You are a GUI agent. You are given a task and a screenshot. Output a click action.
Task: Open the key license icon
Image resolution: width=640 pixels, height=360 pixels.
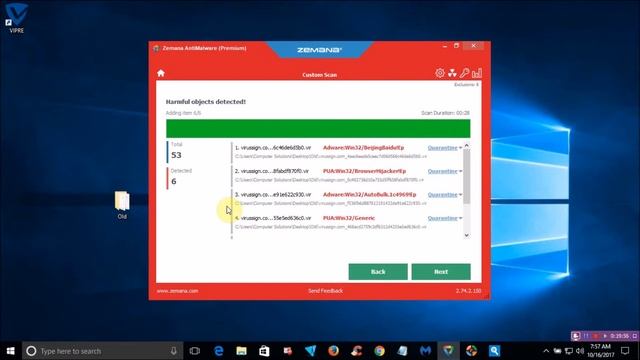pyautogui.click(x=464, y=73)
